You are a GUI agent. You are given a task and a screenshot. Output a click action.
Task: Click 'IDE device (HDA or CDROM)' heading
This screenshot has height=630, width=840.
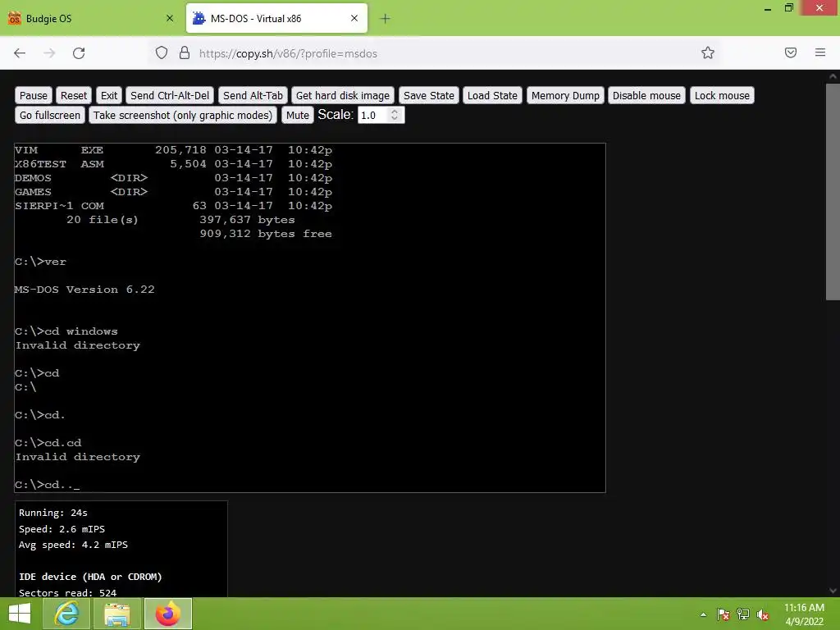90,577
